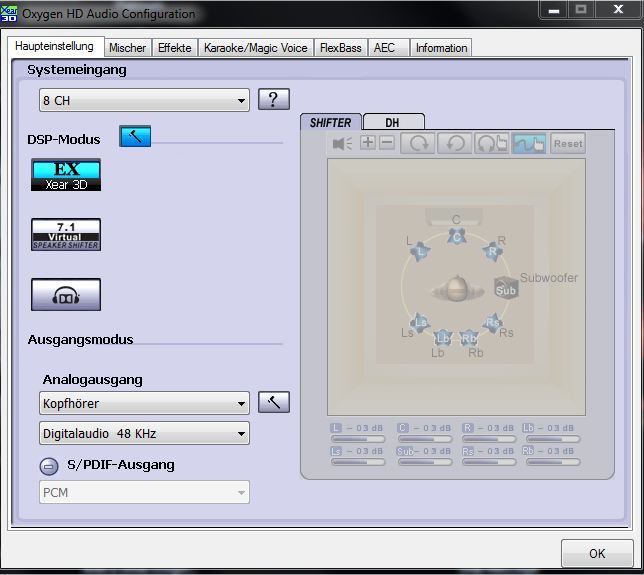Select the Rs right surround speaker

(492, 323)
